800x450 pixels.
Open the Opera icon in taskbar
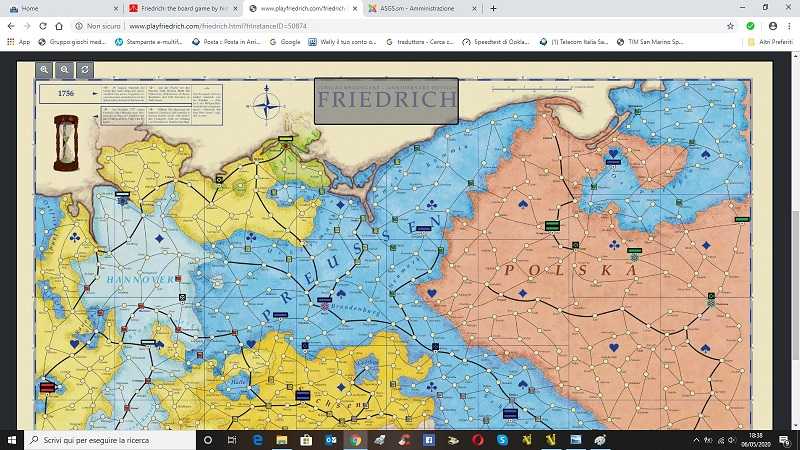point(478,440)
